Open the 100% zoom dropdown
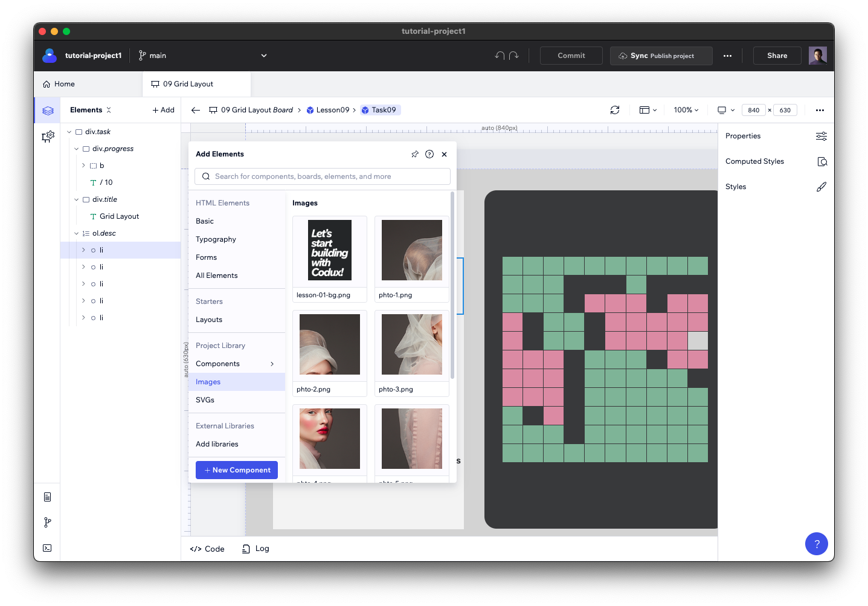 coord(686,110)
